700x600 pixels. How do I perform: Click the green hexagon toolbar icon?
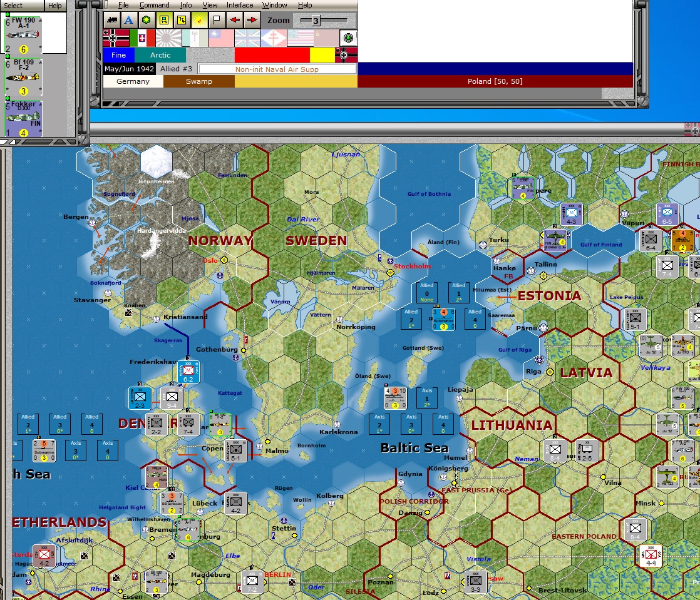[x=146, y=20]
